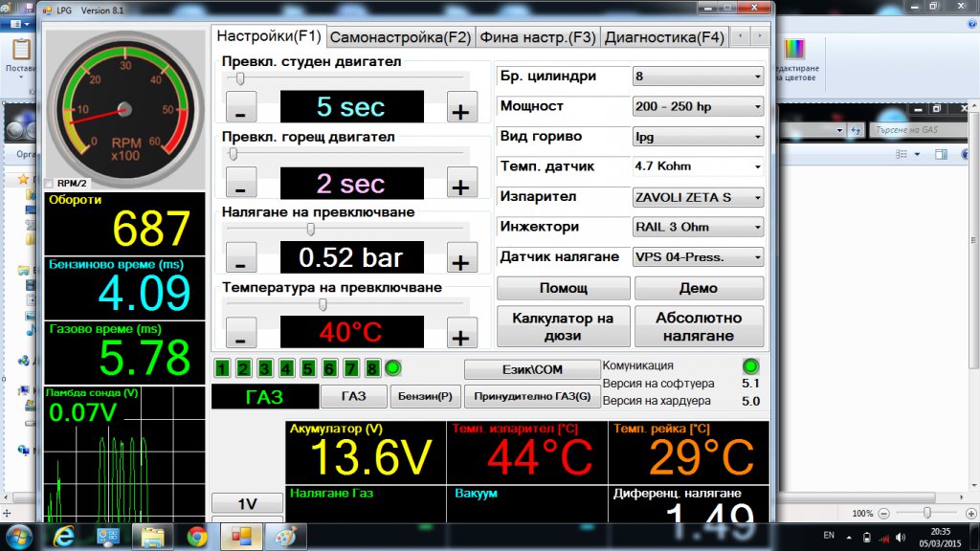Screen dimensions: 980x551
Task: Expand the Изпарител dropdown
Action: pos(698,197)
